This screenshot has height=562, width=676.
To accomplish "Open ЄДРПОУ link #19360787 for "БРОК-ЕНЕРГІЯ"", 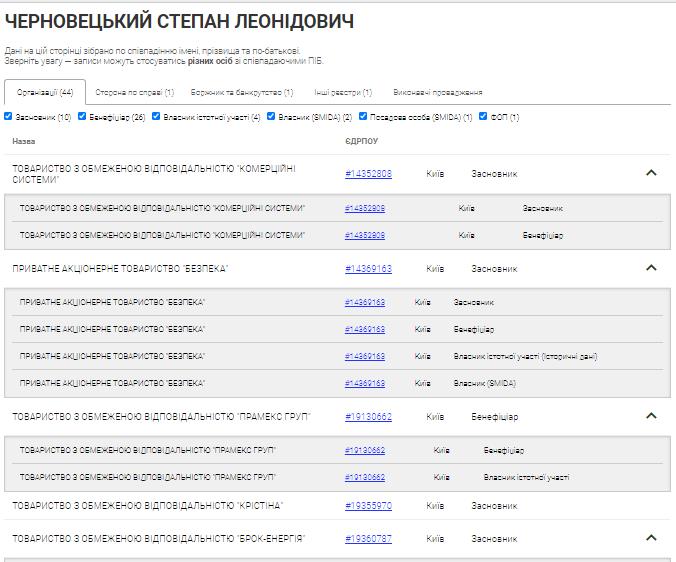I will 368,538.
